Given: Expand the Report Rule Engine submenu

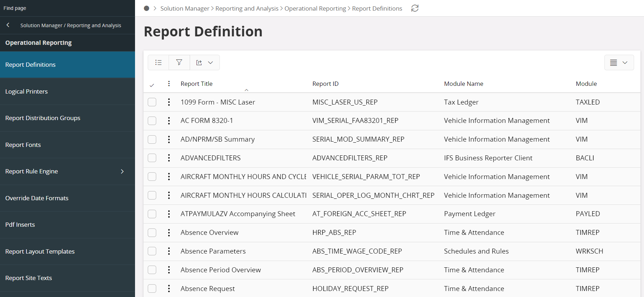Looking at the screenshot, I should point(122,171).
